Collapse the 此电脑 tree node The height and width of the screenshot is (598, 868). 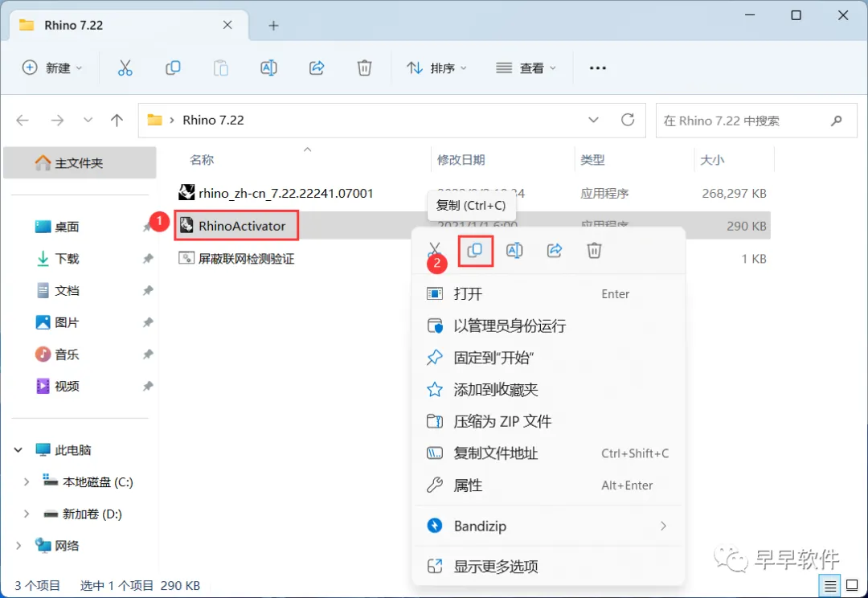pyautogui.click(x=18, y=450)
